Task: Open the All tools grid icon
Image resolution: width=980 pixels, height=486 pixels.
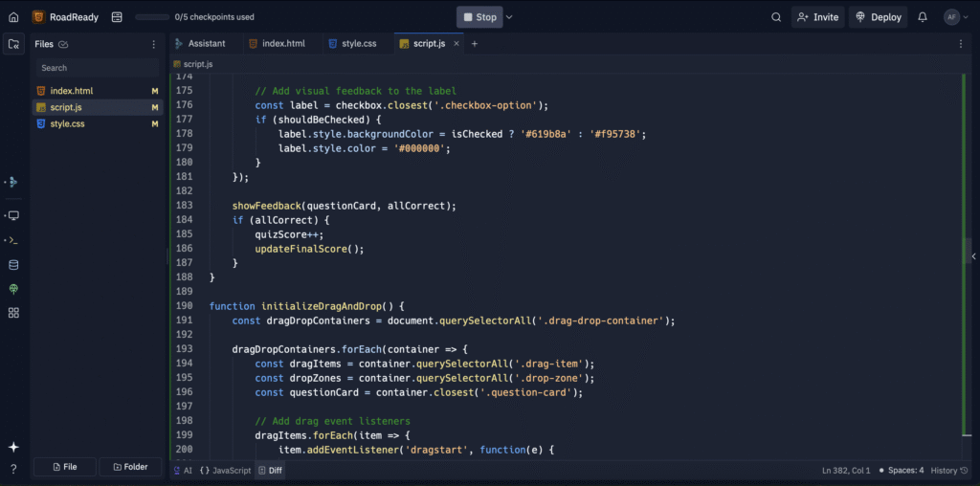Action: 13,313
